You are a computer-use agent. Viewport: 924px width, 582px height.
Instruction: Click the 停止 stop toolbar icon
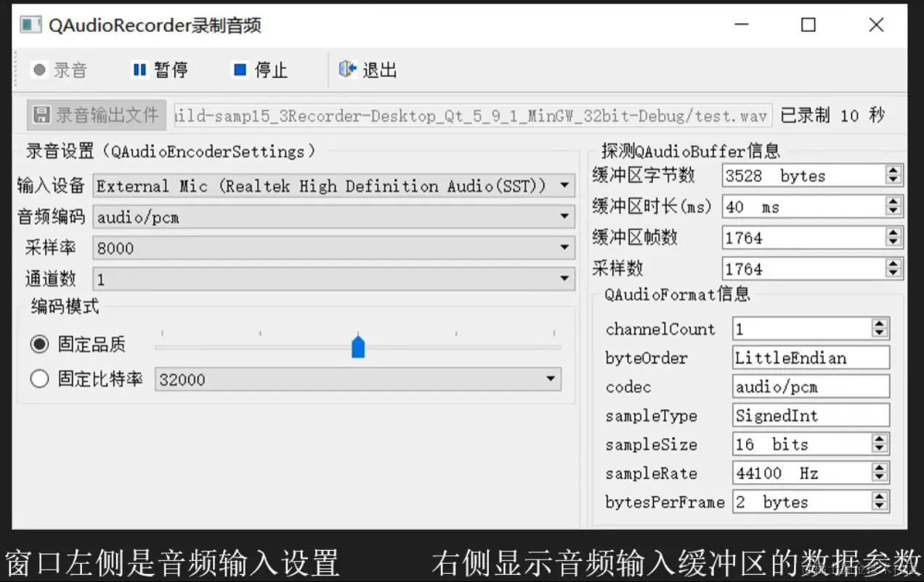(x=239, y=70)
